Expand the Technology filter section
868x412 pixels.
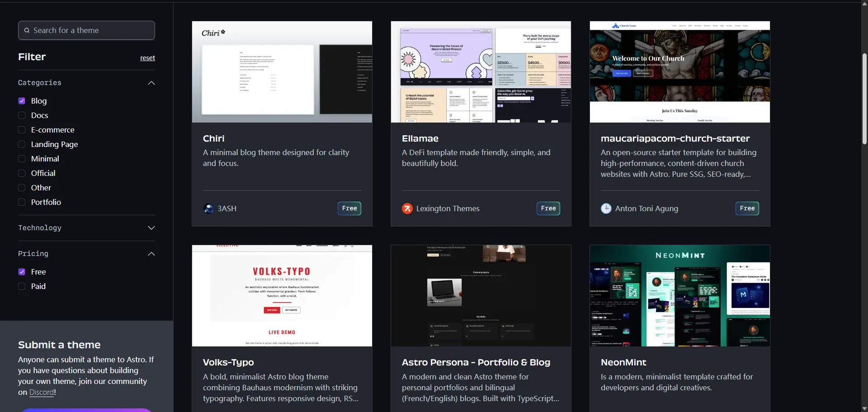151,228
